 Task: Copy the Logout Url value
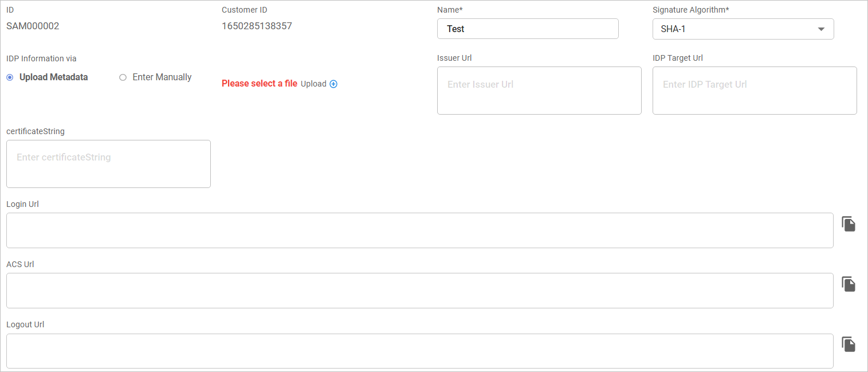click(849, 344)
